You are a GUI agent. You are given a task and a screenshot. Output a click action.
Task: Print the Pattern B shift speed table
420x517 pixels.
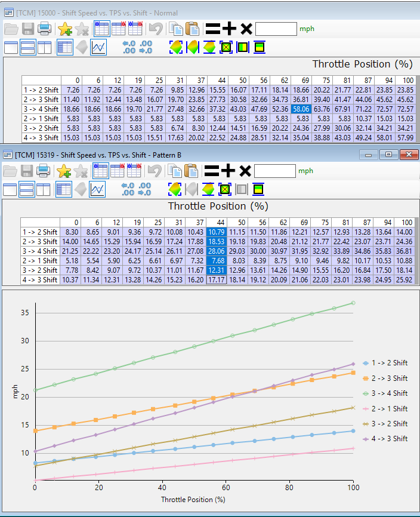coord(43,171)
